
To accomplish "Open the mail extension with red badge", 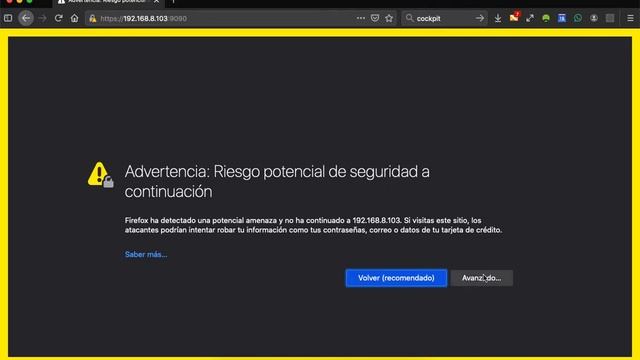I will 514,18.
